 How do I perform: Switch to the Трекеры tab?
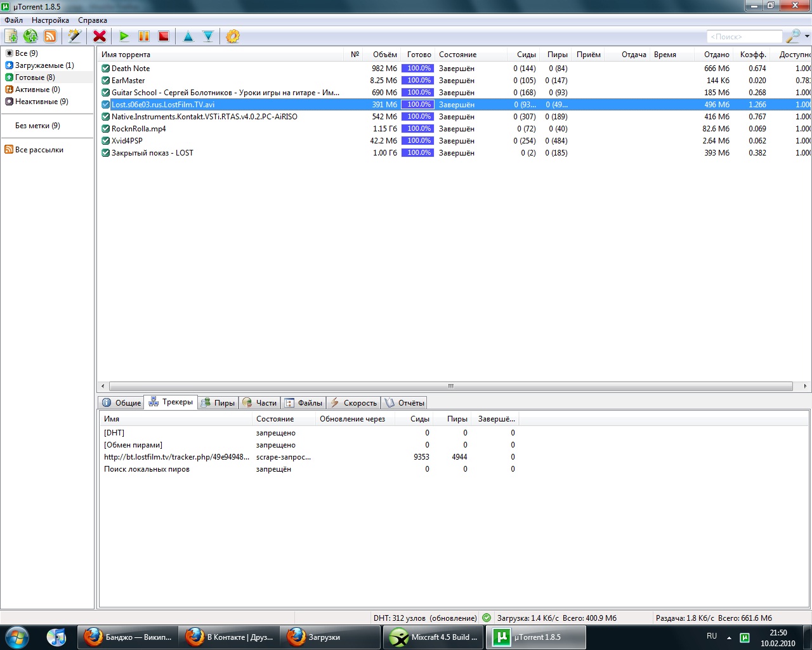coord(171,402)
